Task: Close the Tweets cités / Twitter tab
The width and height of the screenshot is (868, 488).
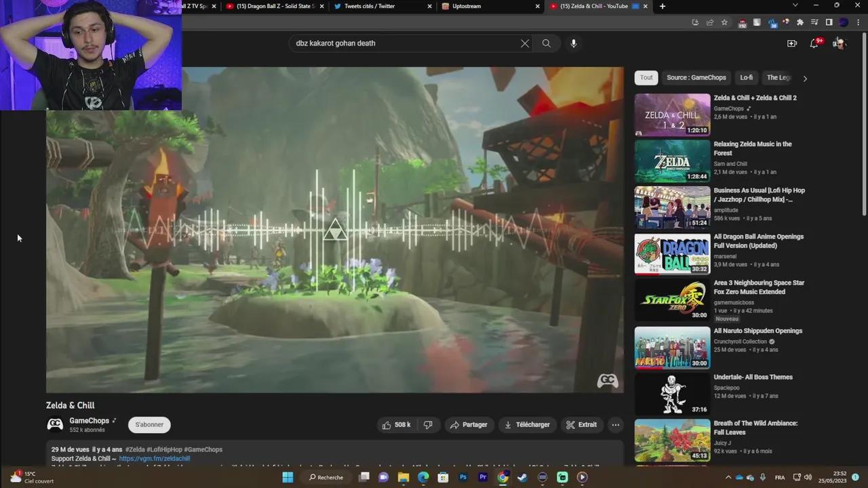Action: (x=430, y=6)
